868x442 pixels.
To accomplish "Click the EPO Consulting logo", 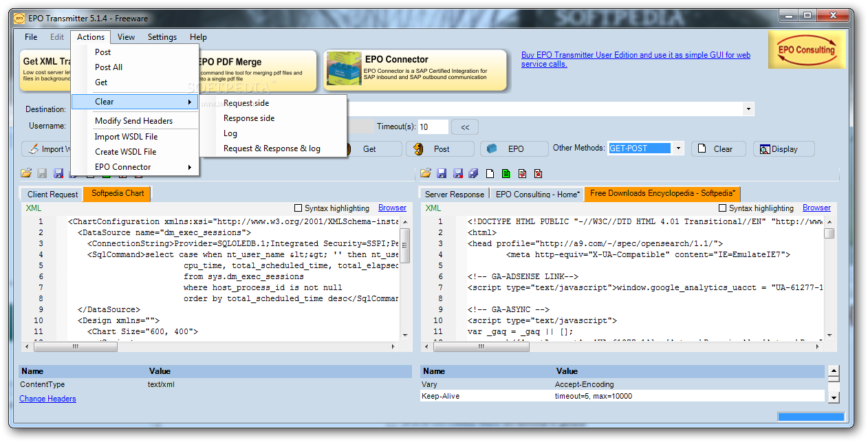I will pos(806,49).
